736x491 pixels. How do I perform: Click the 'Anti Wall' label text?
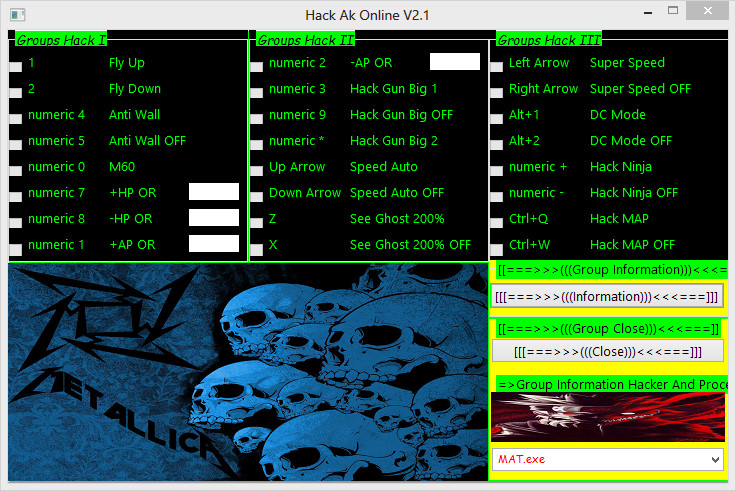pyautogui.click(x=134, y=115)
